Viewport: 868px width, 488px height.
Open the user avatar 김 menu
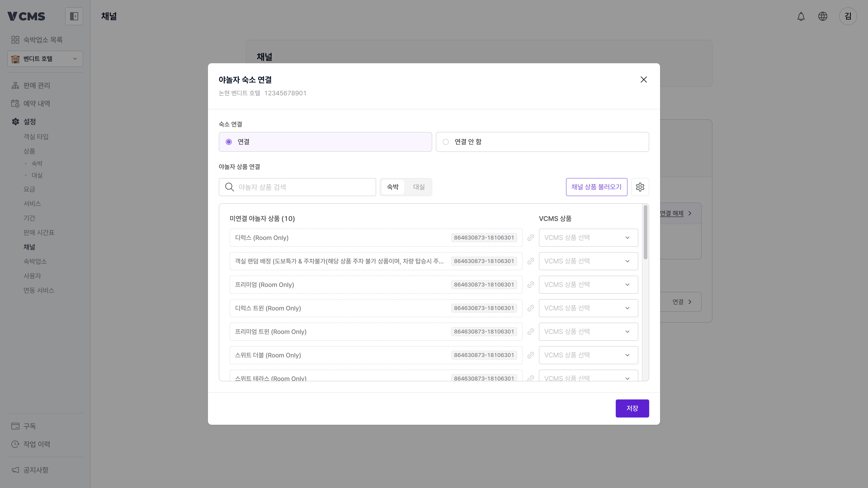[848, 16]
